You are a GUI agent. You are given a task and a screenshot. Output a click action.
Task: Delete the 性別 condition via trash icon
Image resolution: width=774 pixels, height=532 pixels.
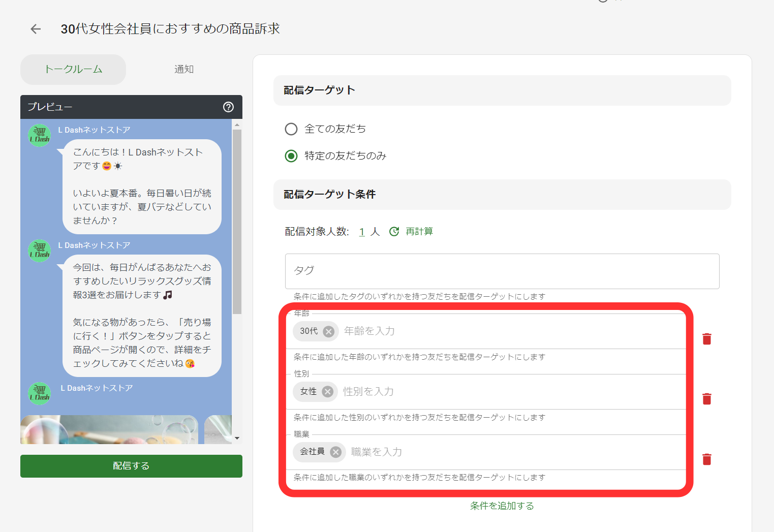pyautogui.click(x=706, y=399)
